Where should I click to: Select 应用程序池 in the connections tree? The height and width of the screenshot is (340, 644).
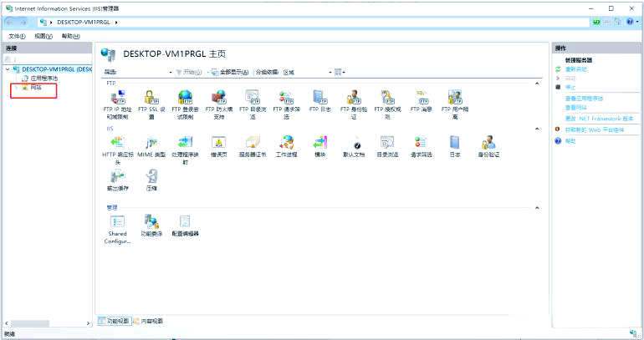[43, 79]
